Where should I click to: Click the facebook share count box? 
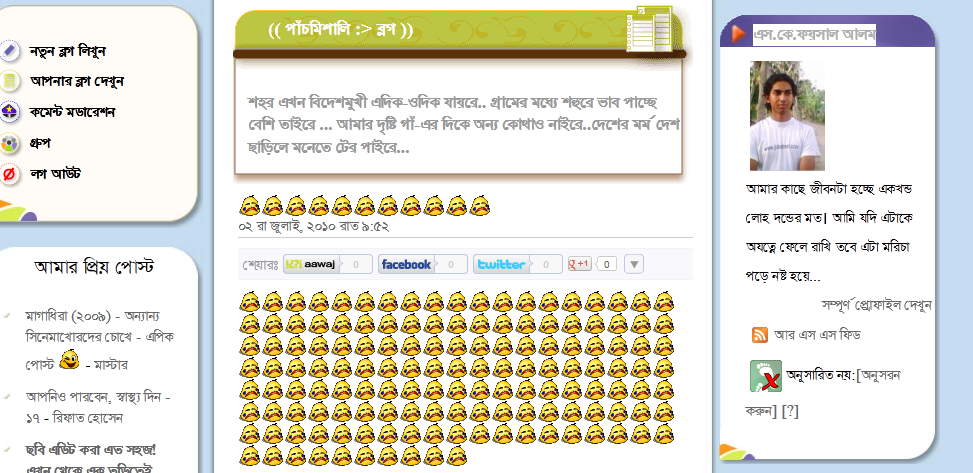(451, 264)
